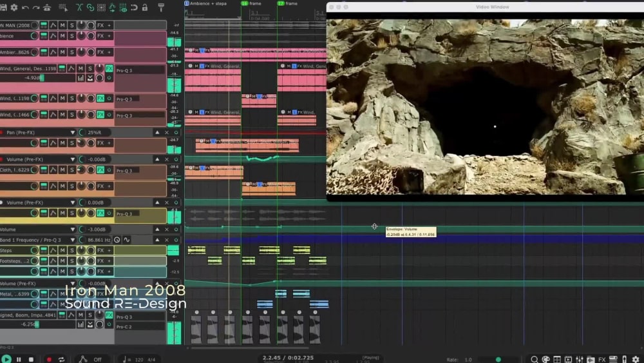
Task: Open Band 1 Frequency / Pro-Q 3 dropdown
Action: pos(73,240)
